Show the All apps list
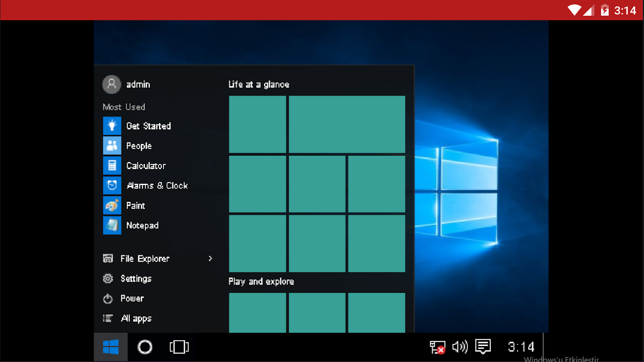 127,319
